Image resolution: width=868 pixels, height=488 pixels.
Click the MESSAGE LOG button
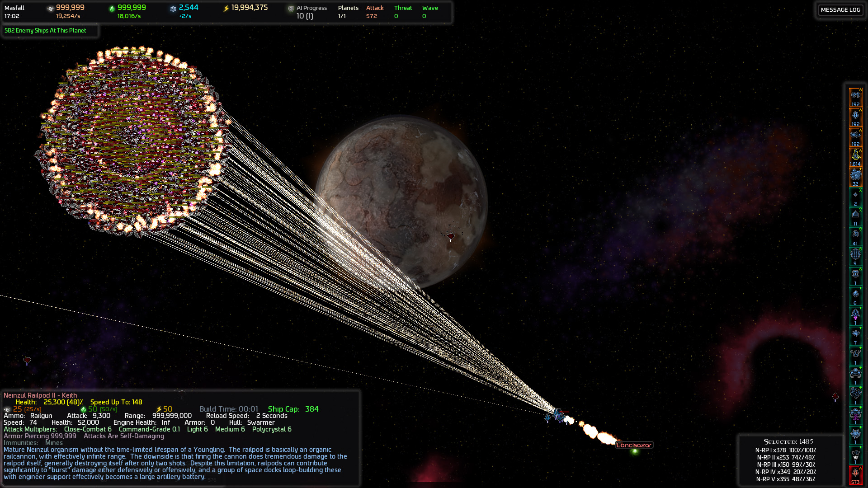(x=841, y=9)
